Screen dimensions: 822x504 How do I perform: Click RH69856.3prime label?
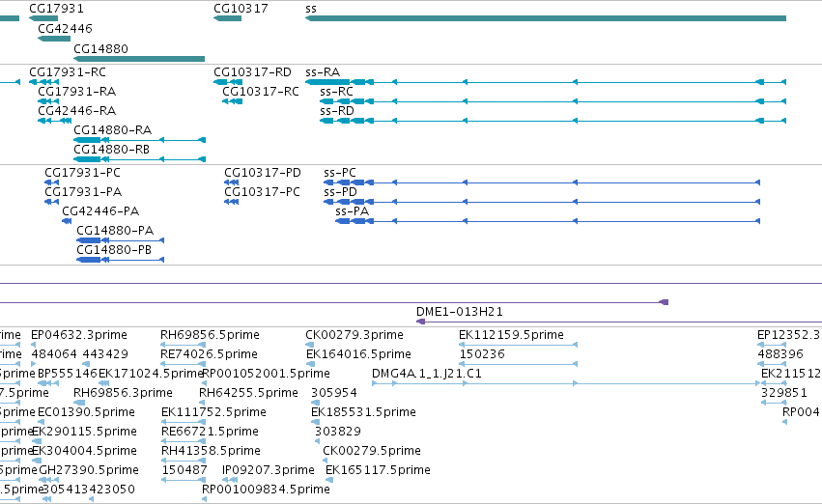coord(123,393)
